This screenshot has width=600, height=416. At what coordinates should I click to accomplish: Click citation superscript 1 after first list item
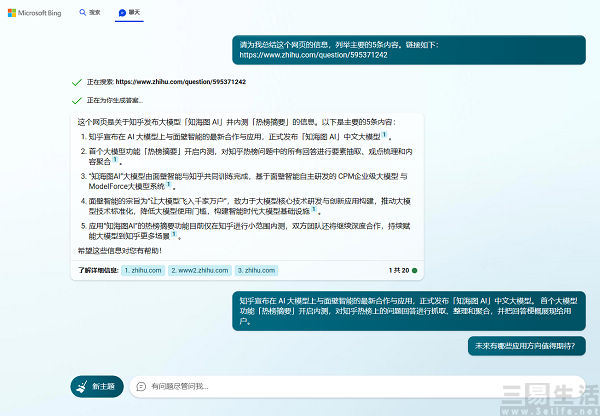[x=385, y=134]
